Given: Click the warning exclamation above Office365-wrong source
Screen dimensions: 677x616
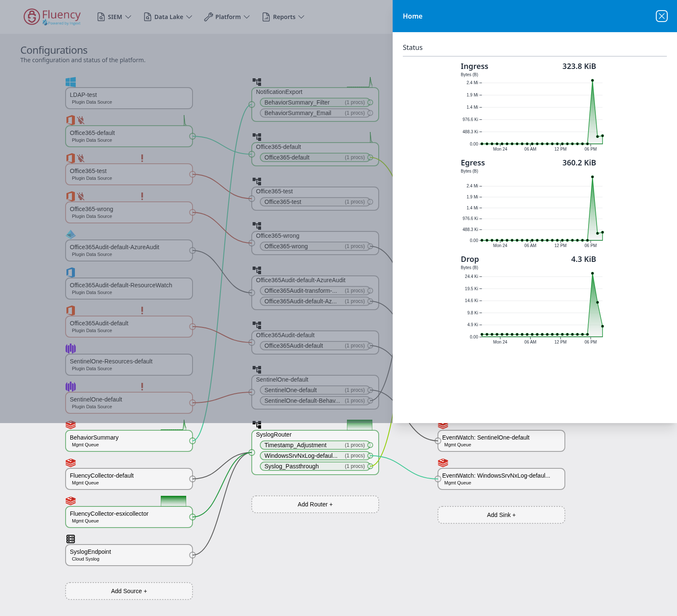Looking at the screenshot, I should point(142,196).
